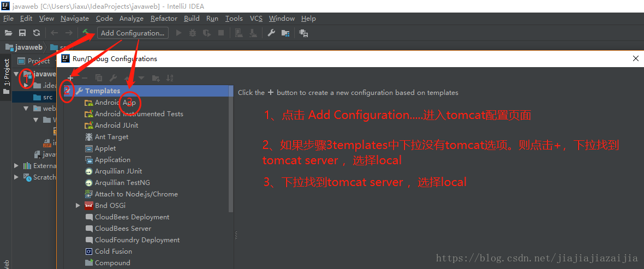The height and width of the screenshot is (269, 644).
Task: Open the File menu
Action: coord(8,19)
